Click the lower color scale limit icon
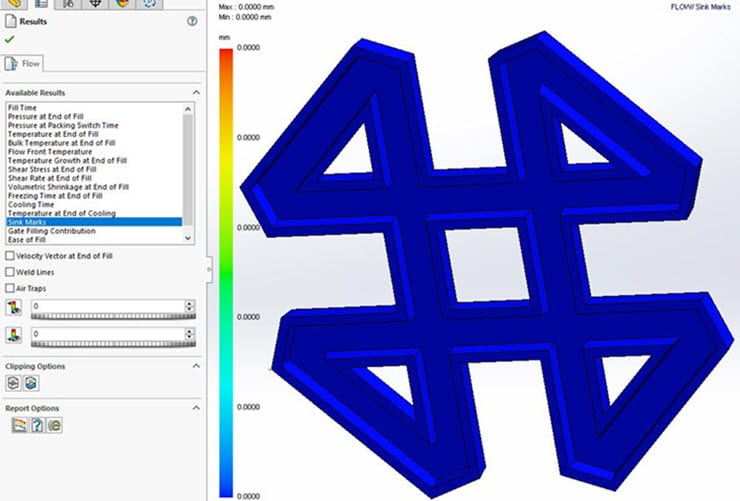Image resolution: width=740 pixels, height=501 pixels. coord(13,335)
